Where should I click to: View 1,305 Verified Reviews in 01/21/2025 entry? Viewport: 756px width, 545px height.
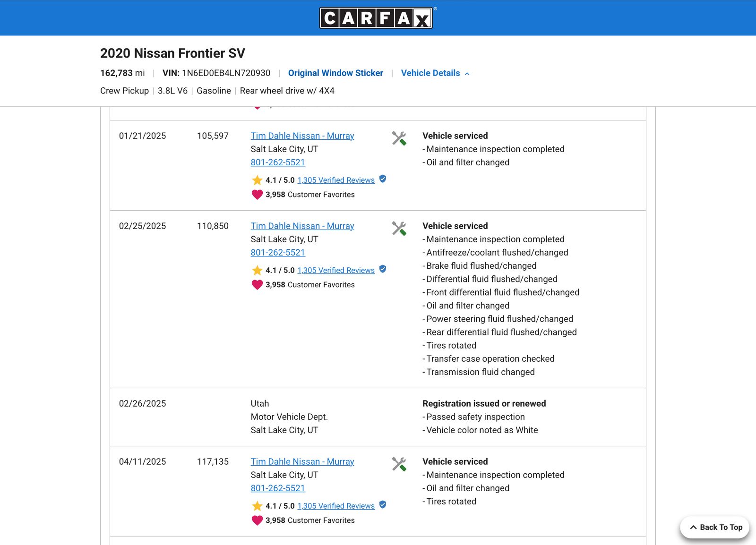point(336,180)
